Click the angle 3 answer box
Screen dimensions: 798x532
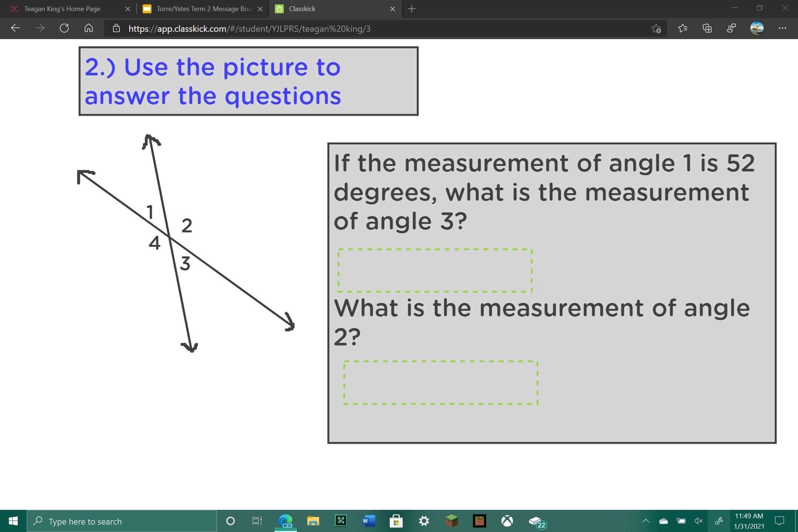435,270
